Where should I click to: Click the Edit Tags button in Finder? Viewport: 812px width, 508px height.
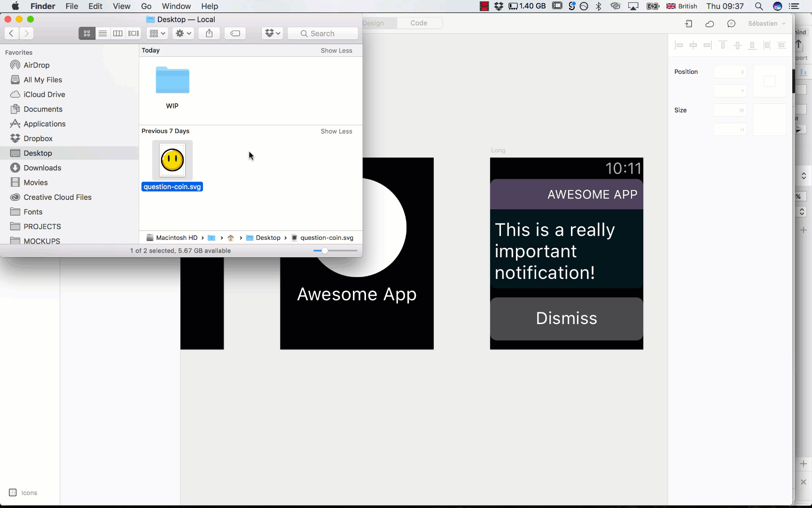pos(235,33)
